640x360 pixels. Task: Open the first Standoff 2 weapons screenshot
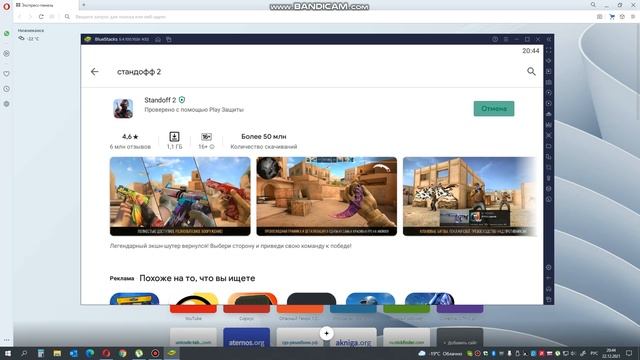(x=180, y=196)
